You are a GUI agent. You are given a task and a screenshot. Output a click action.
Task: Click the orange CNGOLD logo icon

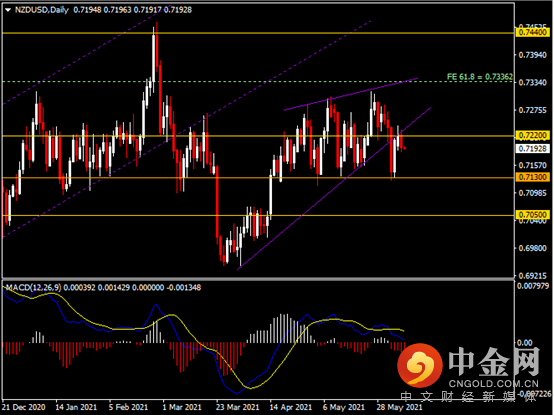click(x=420, y=366)
